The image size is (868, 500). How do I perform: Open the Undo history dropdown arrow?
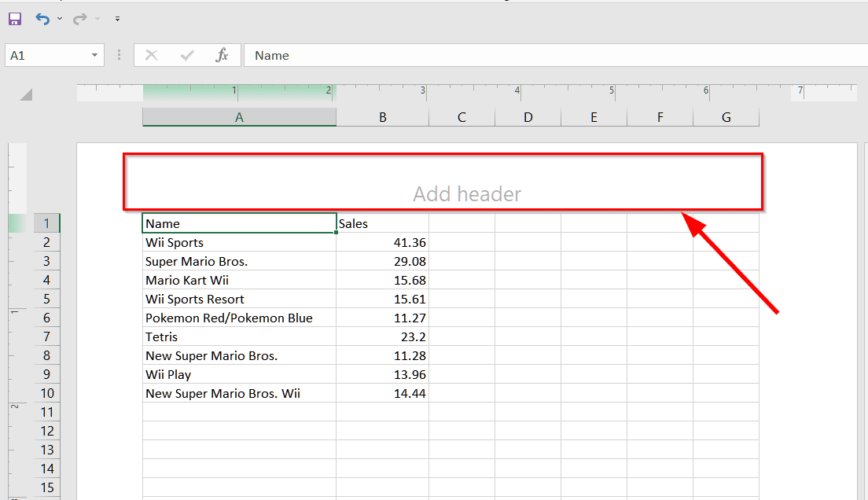tap(60, 18)
